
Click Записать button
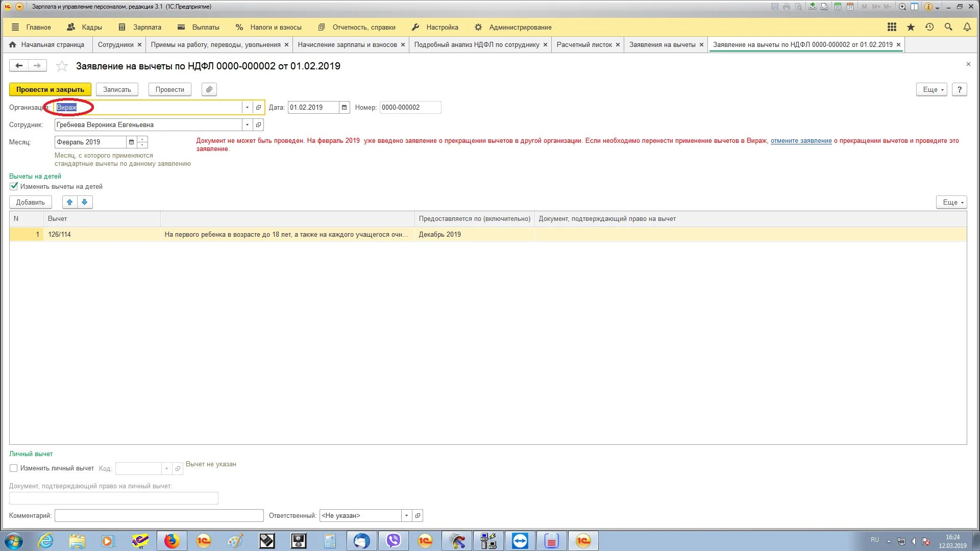pos(117,89)
